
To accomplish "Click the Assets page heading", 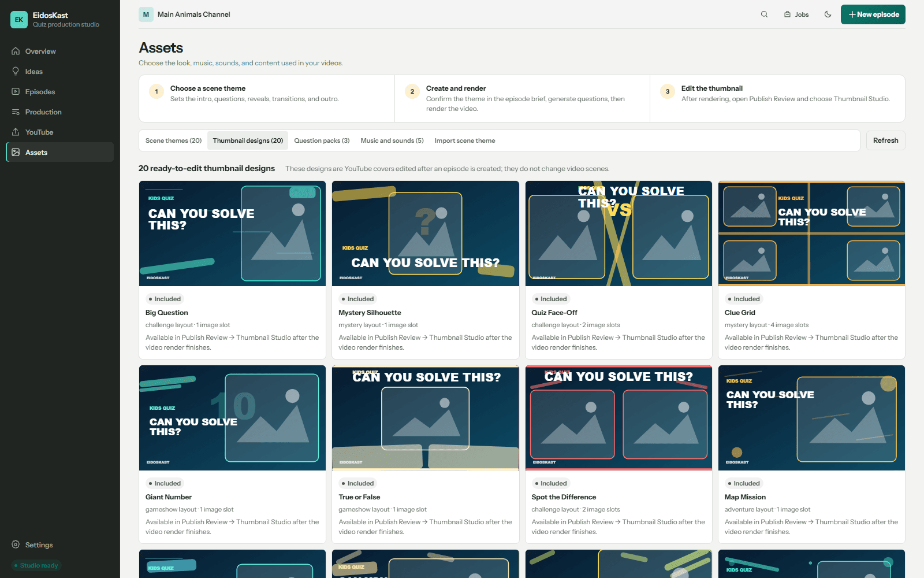I will click(x=161, y=48).
